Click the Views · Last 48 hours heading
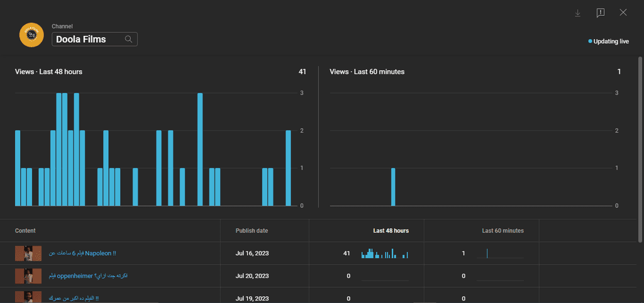The height and width of the screenshot is (303, 644). click(48, 72)
